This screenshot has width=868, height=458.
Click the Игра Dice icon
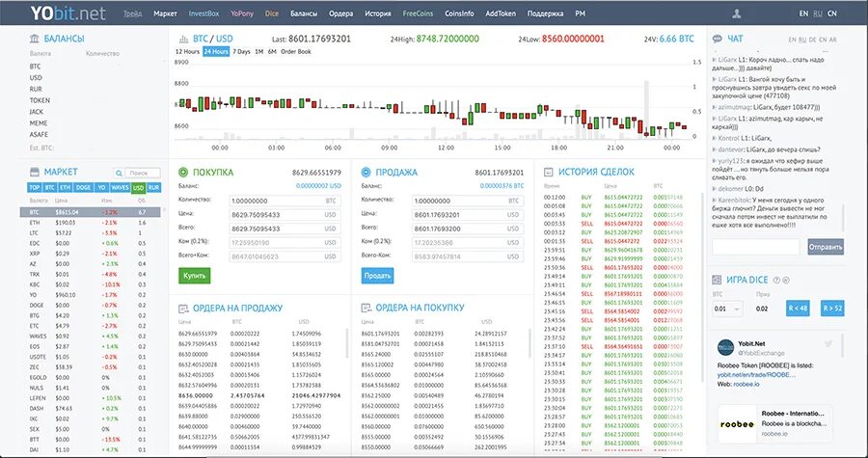(x=717, y=280)
